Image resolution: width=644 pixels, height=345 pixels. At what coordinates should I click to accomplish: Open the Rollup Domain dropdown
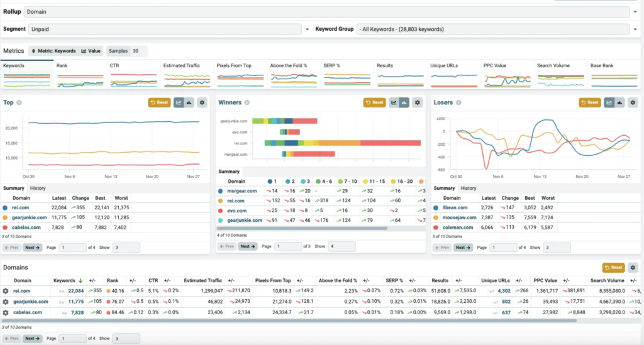pyautogui.click(x=326, y=12)
